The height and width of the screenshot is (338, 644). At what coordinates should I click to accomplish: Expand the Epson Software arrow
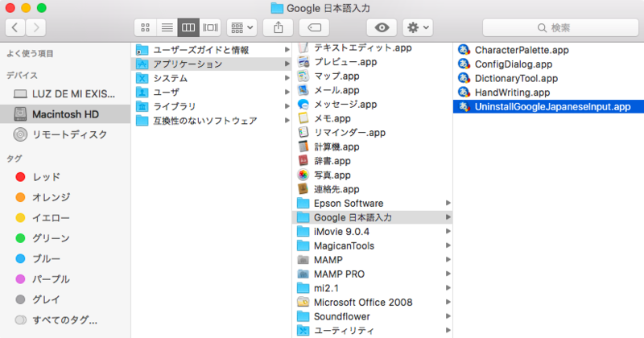click(448, 204)
